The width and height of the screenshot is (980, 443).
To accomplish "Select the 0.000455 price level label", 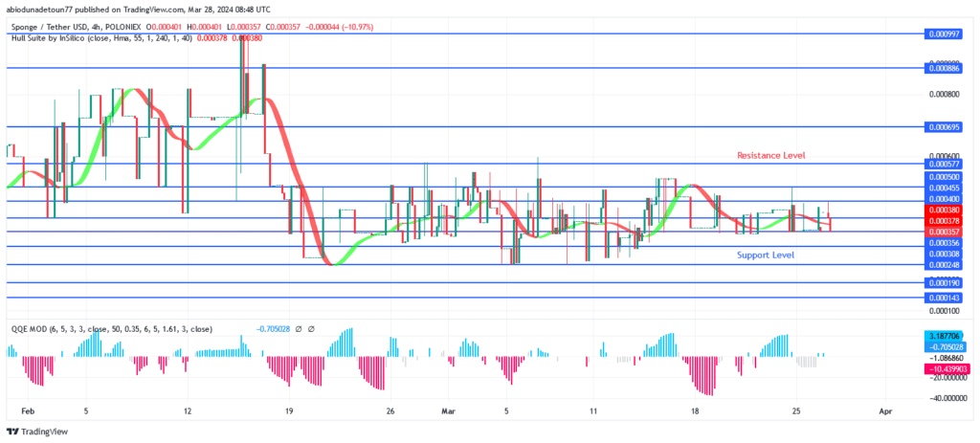I will (x=942, y=188).
